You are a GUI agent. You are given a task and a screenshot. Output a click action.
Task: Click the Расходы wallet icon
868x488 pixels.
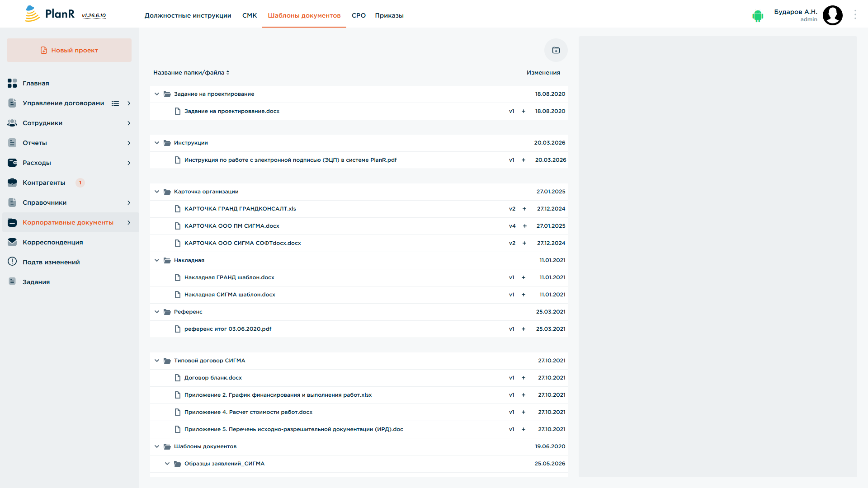pos(12,163)
